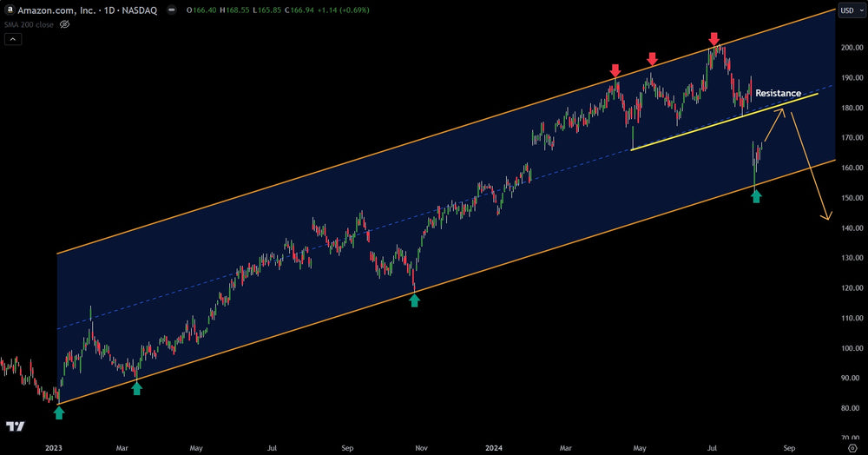
Task: Click the green up arrow near November 2023 low
Action: coord(414,300)
